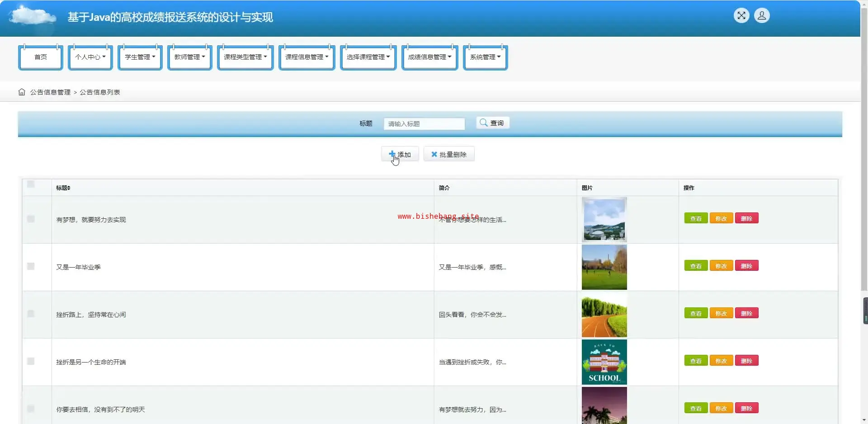Sort the table by 标题 column arrows
Image resolution: width=868 pixels, height=424 pixels.
(x=69, y=188)
